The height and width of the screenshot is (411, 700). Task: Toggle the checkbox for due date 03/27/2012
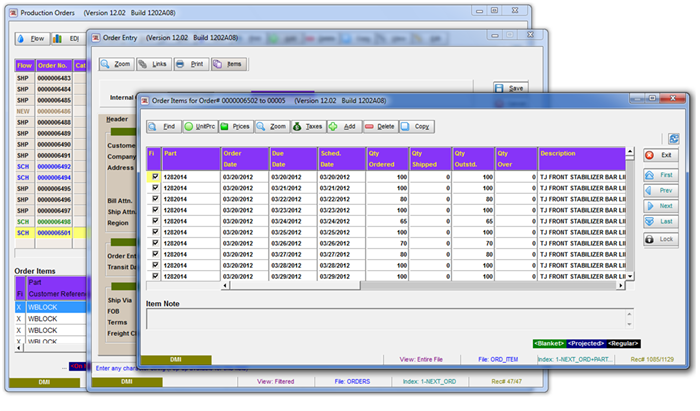pos(155,254)
